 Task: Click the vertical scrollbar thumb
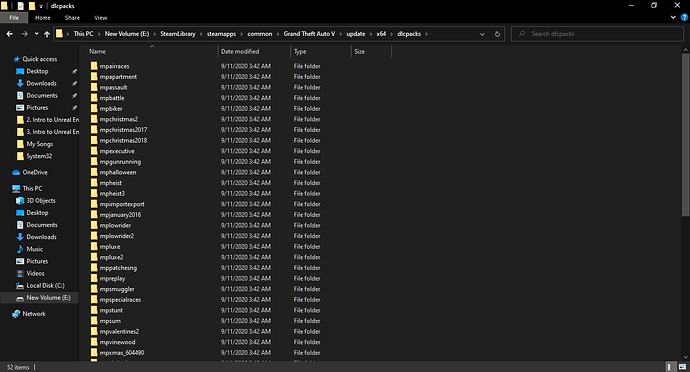pyautogui.click(x=686, y=135)
